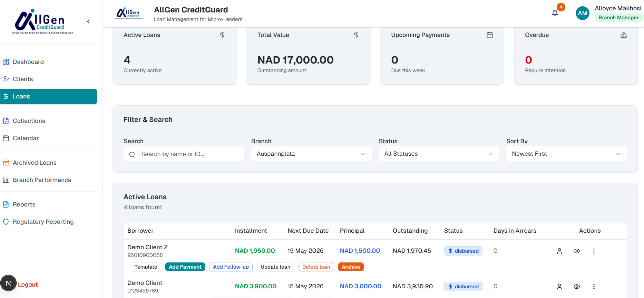This screenshot has width=644, height=298.
Task: Click the Demo Client 2 borrower name
Action: (147, 247)
